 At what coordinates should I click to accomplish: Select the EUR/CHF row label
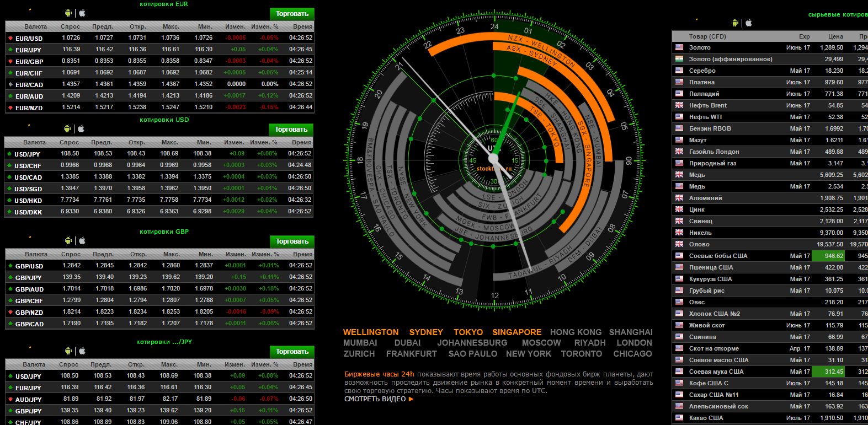tap(29, 73)
